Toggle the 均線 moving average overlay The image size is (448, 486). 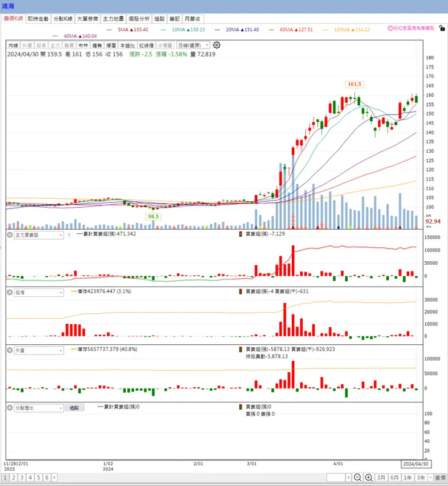click(13, 45)
